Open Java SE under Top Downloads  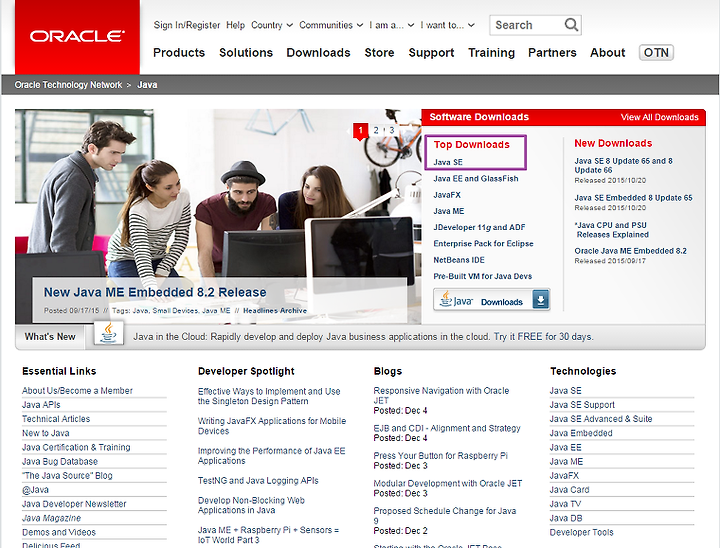[448, 162]
